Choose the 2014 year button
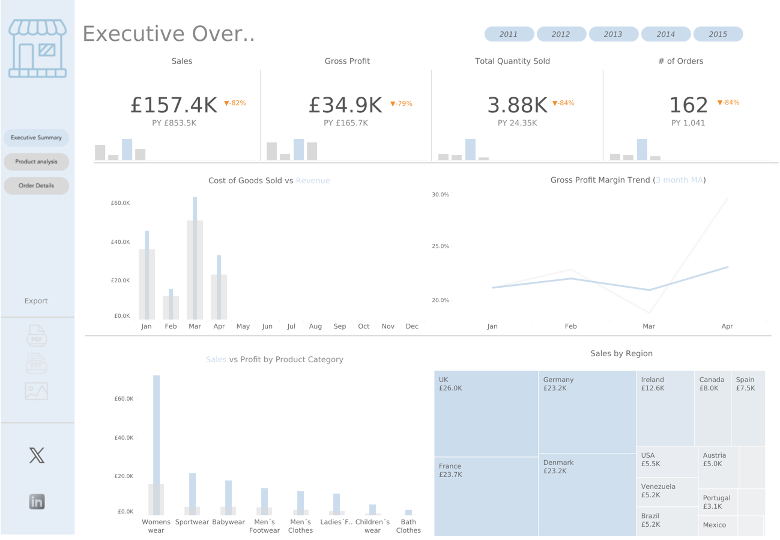 pos(666,34)
